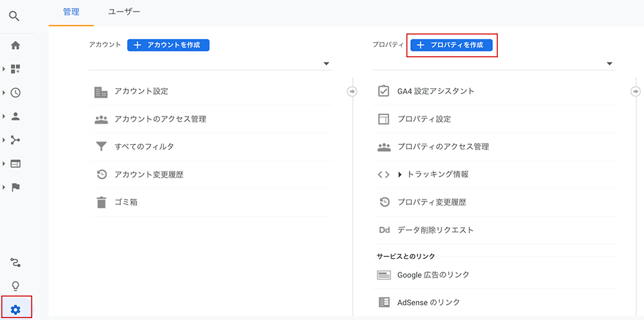Viewport: 644px width, 320px height.
Task: Click the history icon beside アカウント変更履歴
Action: pos(101,174)
